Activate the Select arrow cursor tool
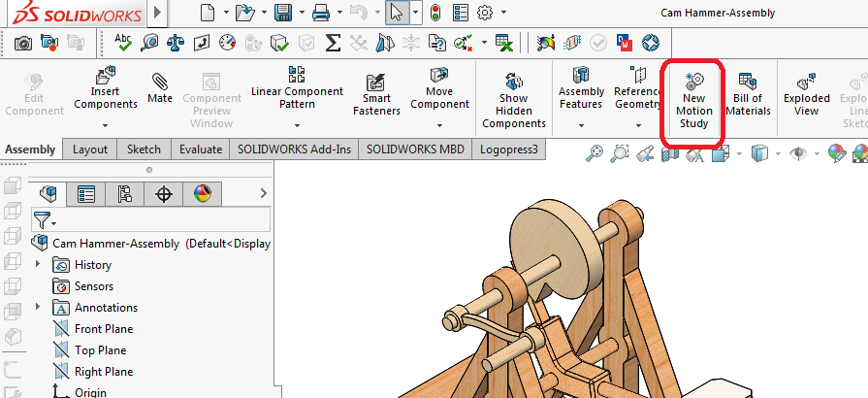This screenshot has width=868, height=398. [397, 13]
